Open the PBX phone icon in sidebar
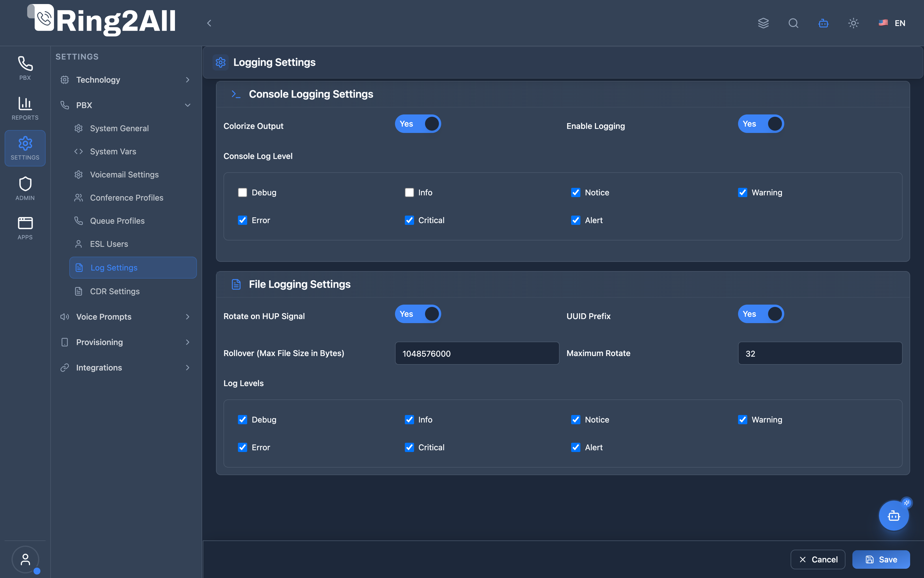 [x=25, y=68]
